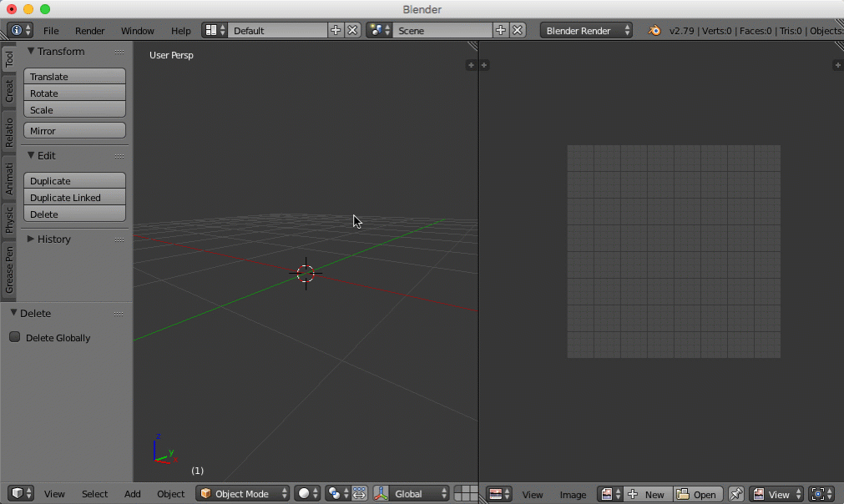
Task: Click the Translate button
Action: [x=74, y=77]
